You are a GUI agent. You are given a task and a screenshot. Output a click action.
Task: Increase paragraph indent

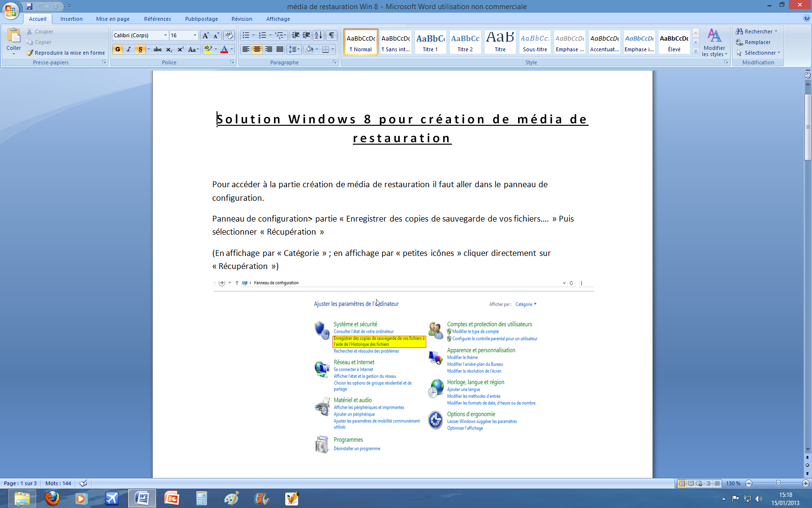pos(306,35)
